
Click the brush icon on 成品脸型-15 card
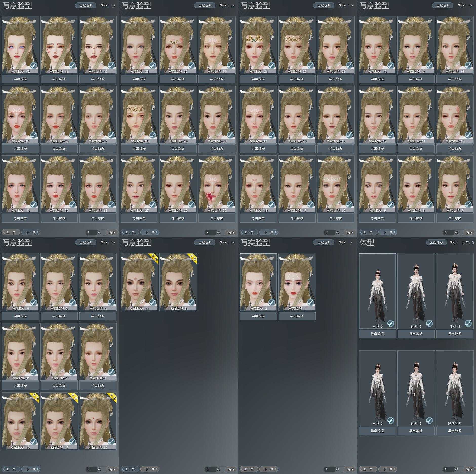111,442
